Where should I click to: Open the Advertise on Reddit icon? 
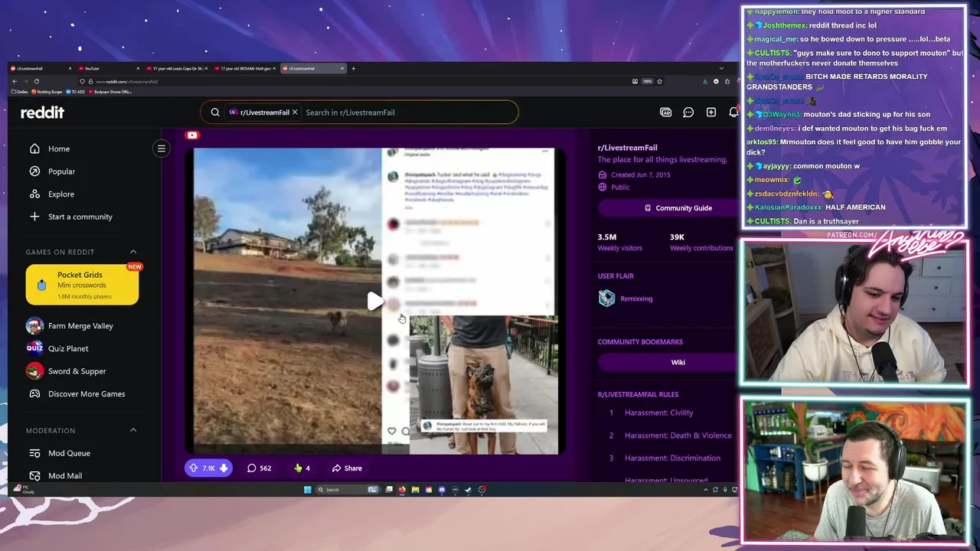666,112
